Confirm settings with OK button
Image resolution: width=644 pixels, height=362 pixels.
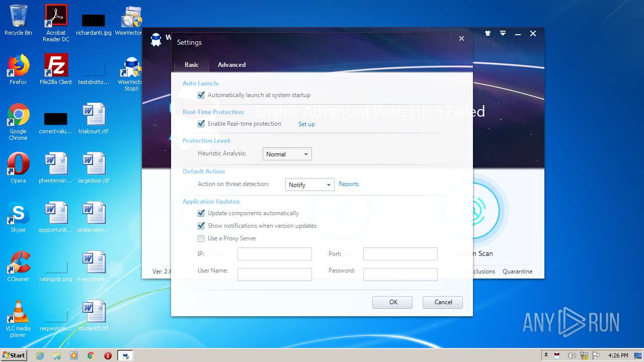coord(392,302)
